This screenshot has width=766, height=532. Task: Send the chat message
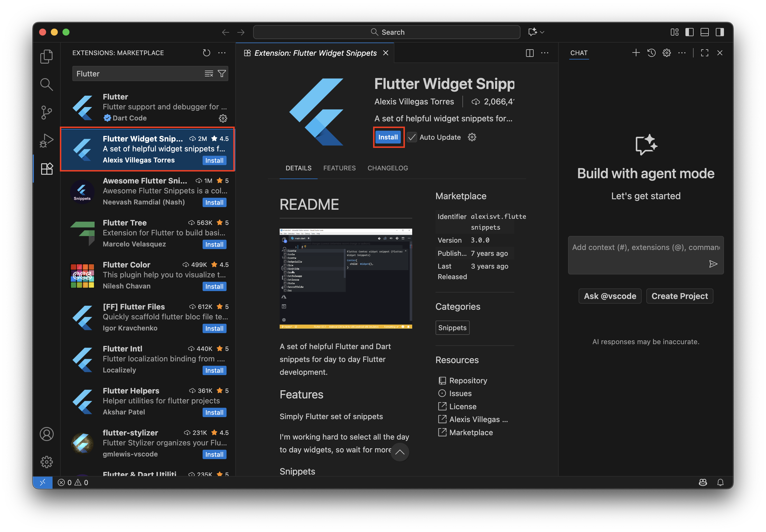pyautogui.click(x=713, y=264)
